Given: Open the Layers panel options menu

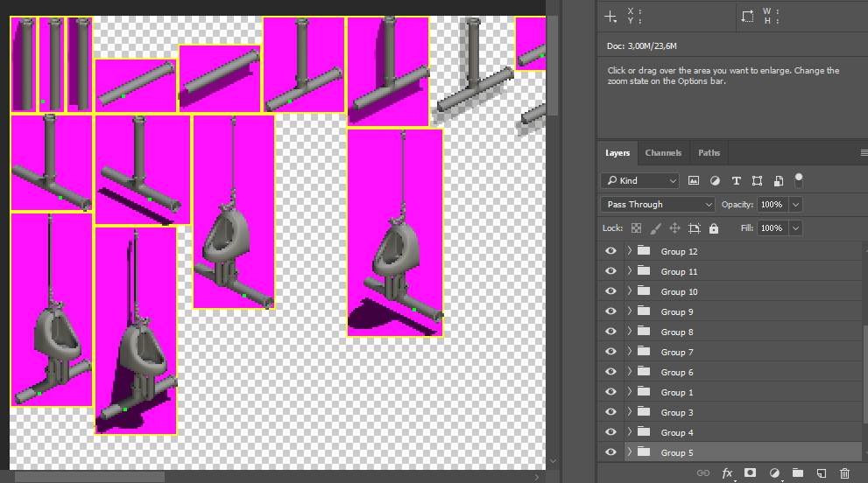Looking at the screenshot, I should click(863, 153).
